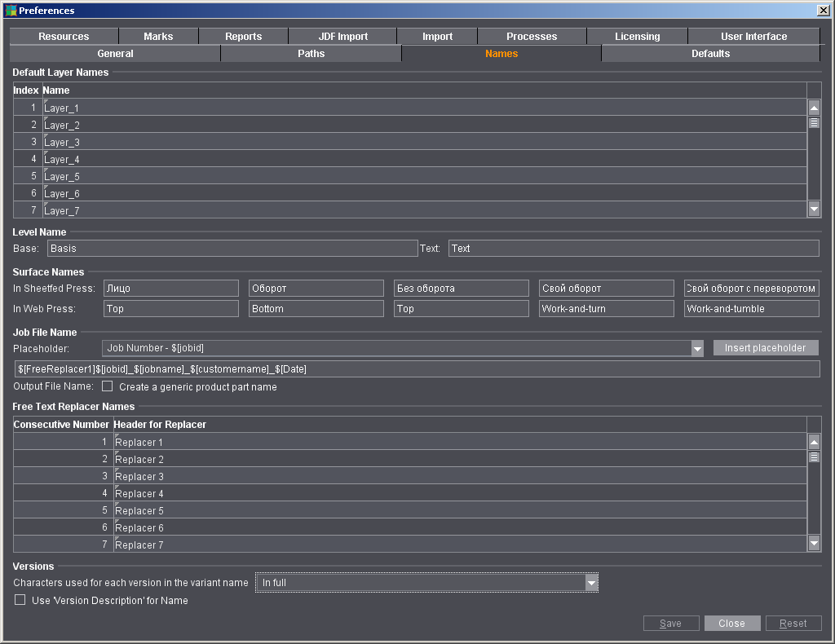
Task: Click the Base level name field
Action: click(232, 249)
